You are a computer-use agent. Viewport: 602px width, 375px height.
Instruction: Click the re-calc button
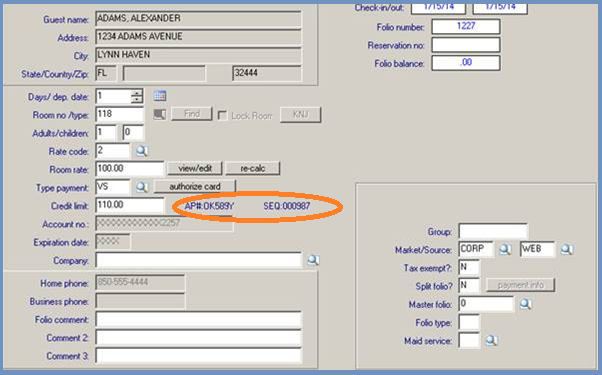pyautogui.click(x=253, y=169)
